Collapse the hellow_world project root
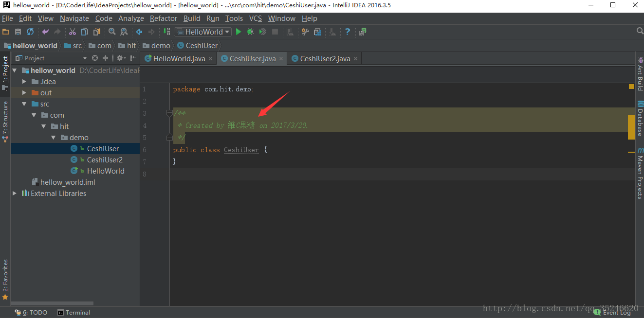The width and height of the screenshot is (644, 318). pyautogui.click(x=15, y=71)
